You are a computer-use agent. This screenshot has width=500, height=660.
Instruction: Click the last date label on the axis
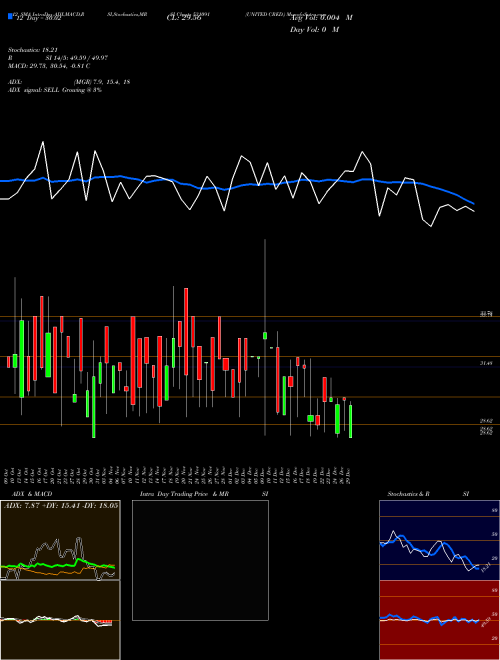350,474
